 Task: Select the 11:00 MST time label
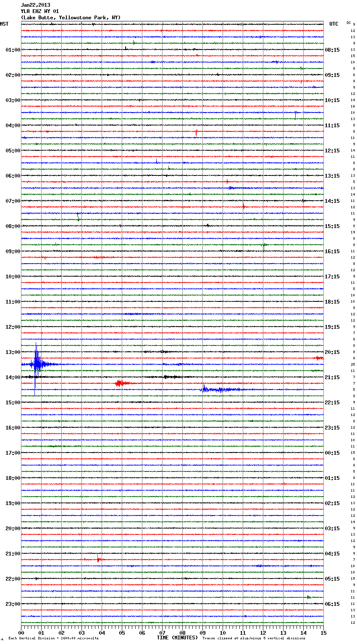point(13,302)
